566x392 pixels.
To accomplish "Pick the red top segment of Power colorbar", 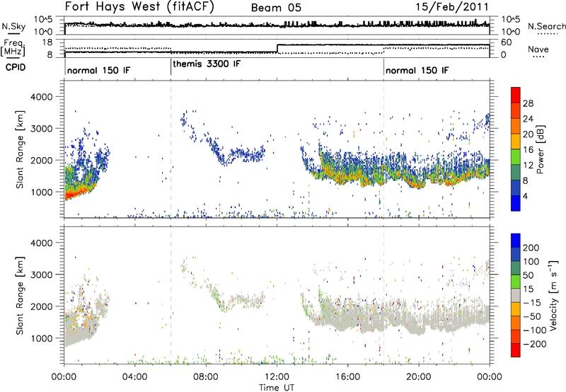I will pos(516,95).
